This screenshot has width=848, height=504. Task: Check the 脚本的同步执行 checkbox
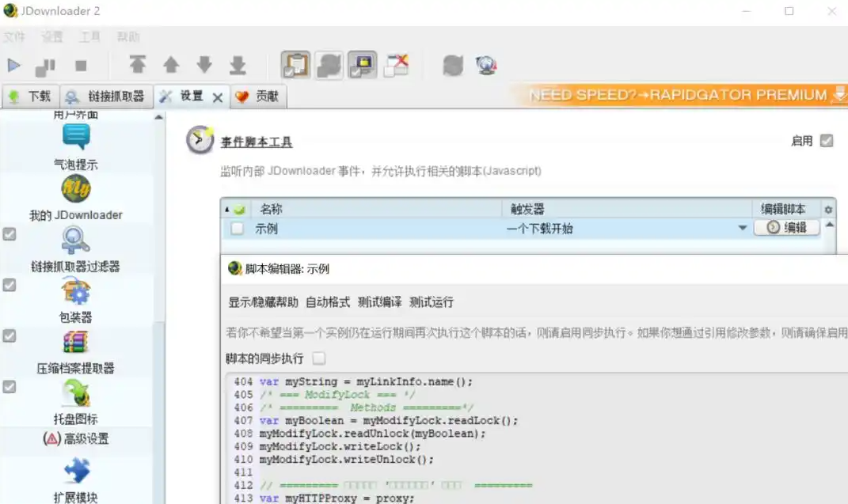coord(318,358)
